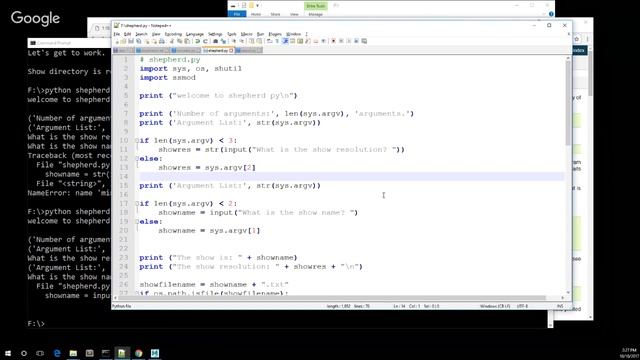Viewport: 640px width, 360px height.
Task: Click the Zoom In toolbar icon
Action: click(x=233, y=41)
